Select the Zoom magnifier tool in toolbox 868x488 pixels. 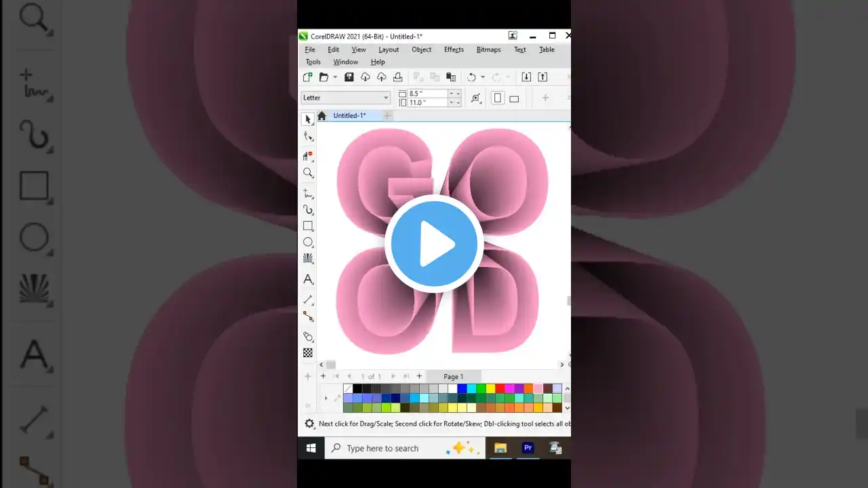(308, 173)
